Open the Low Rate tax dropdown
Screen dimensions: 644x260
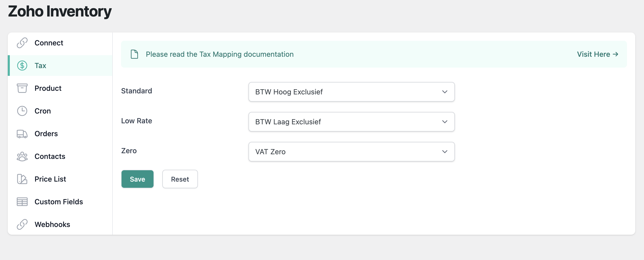[x=351, y=122]
